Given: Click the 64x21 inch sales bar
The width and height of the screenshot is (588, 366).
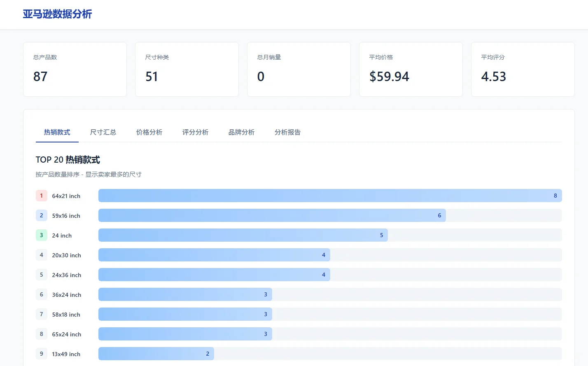Looking at the screenshot, I should pos(330,196).
